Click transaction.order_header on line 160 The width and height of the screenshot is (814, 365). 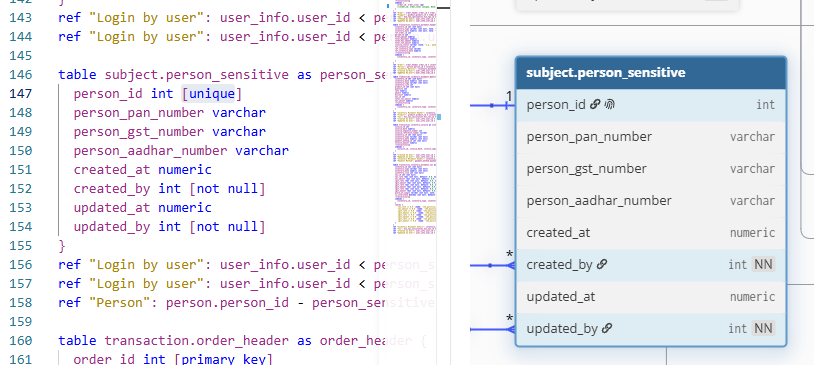click(196, 341)
